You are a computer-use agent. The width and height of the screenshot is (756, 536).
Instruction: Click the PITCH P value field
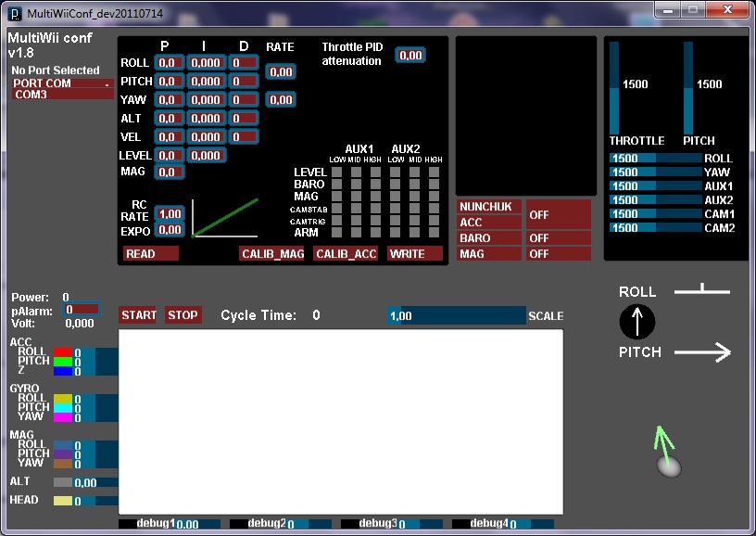[170, 81]
